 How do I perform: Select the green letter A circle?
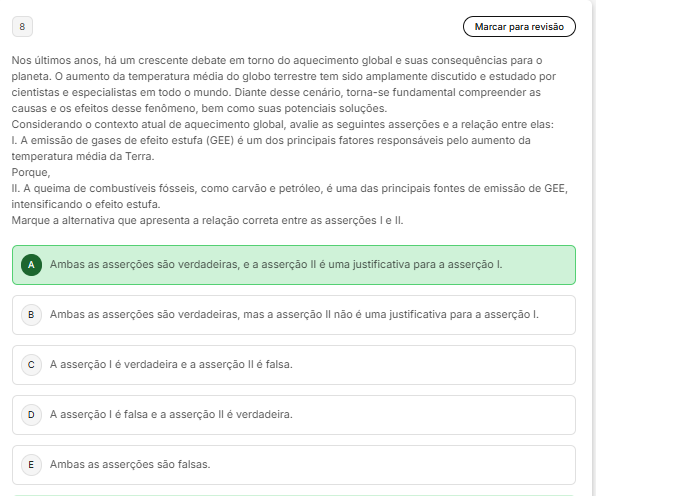(x=31, y=265)
